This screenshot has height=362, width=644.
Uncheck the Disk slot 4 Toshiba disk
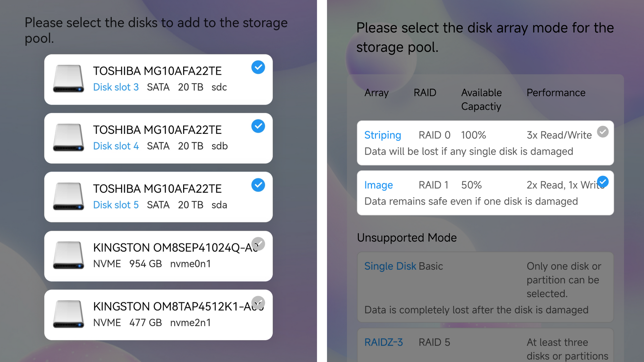[258, 126]
